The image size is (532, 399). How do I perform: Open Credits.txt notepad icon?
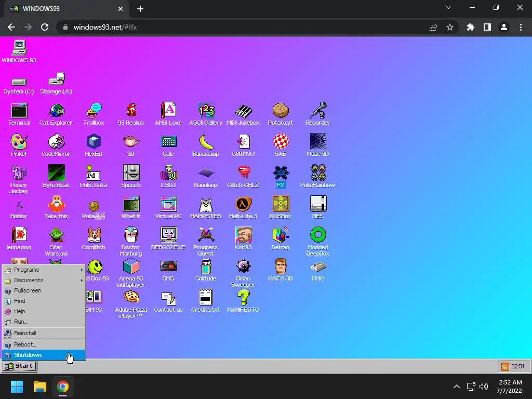[x=206, y=301]
